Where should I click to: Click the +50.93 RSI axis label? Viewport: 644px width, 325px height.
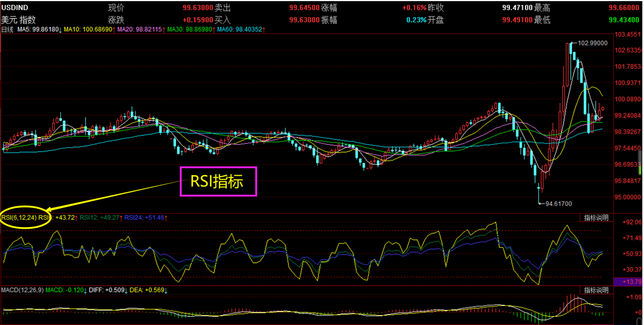click(632, 254)
